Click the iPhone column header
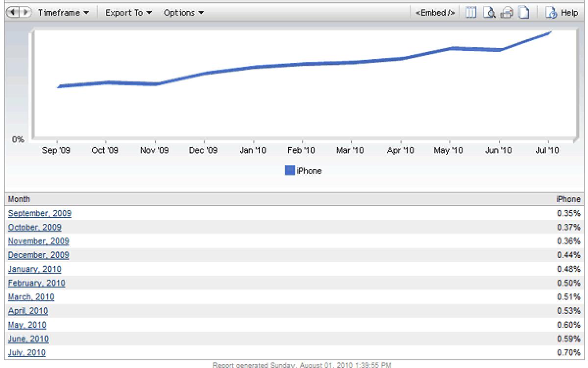Image resolution: width=588 pixels, height=368 pixels. tap(569, 199)
